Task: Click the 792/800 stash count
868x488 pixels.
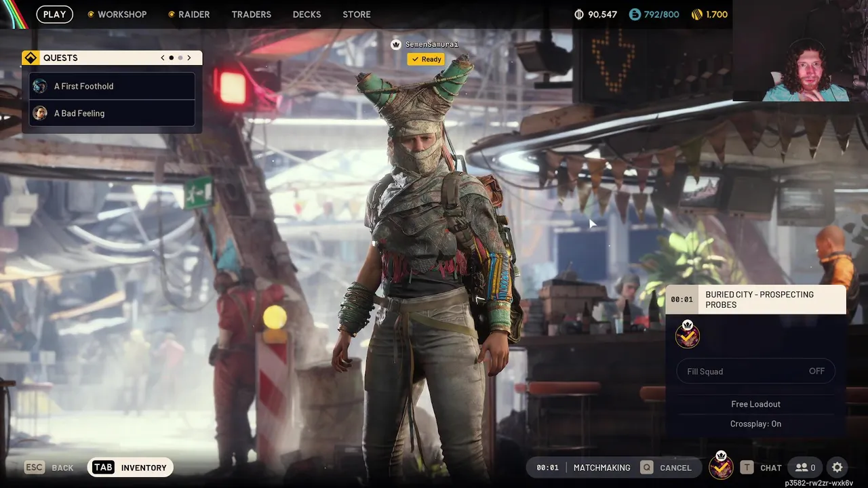Action: pyautogui.click(x=661, y=14)
